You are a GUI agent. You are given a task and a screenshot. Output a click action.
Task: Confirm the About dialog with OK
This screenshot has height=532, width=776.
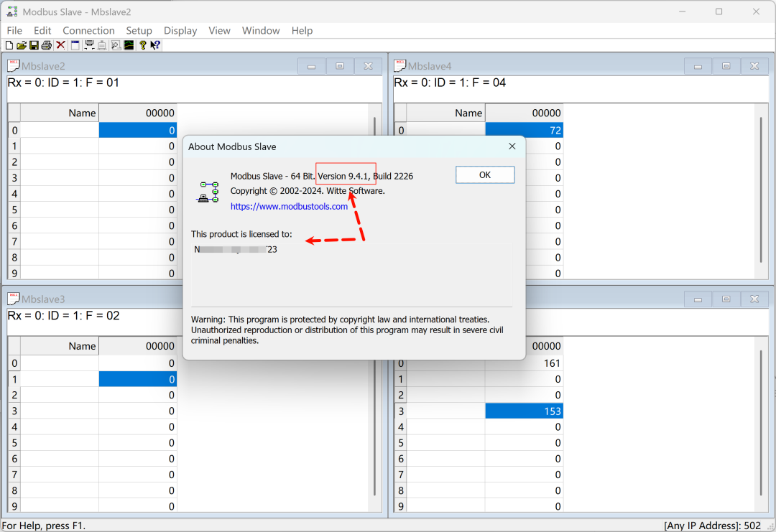coord(485,175)
